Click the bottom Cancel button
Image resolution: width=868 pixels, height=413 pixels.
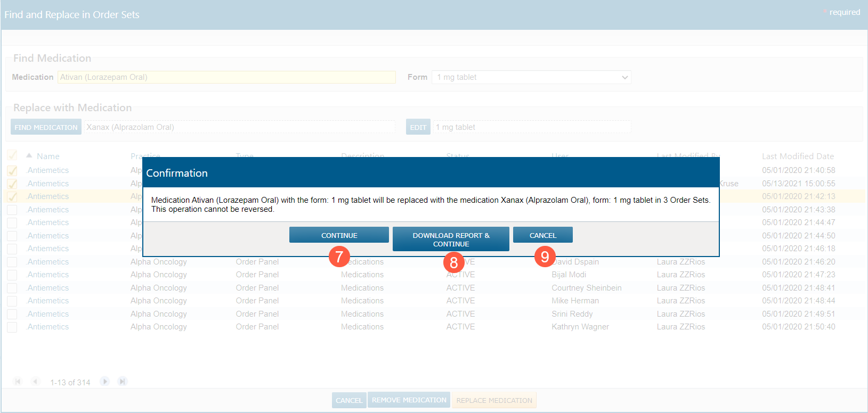[349, 400]
